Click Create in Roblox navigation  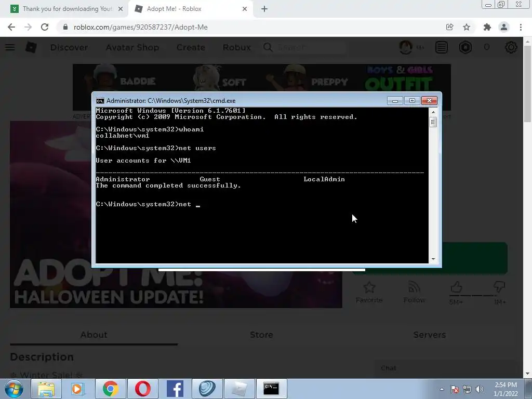point(191,47)
